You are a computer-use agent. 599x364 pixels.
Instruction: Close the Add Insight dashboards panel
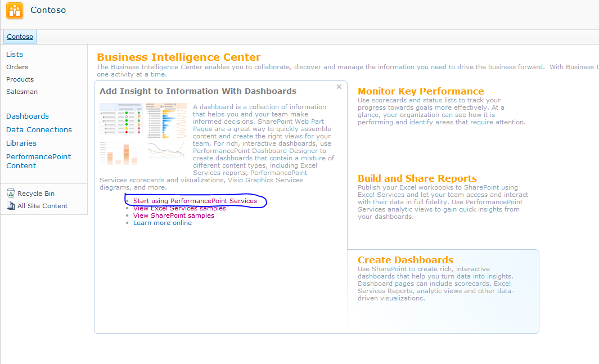[339, 87]
